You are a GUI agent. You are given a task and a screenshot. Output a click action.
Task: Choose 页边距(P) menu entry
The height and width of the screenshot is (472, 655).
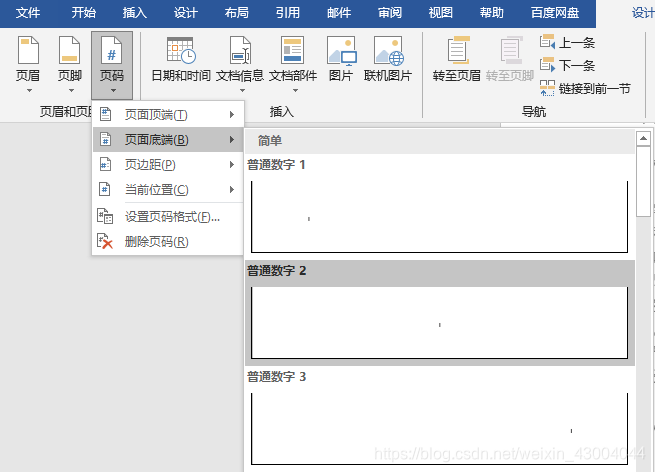(168, 165)
